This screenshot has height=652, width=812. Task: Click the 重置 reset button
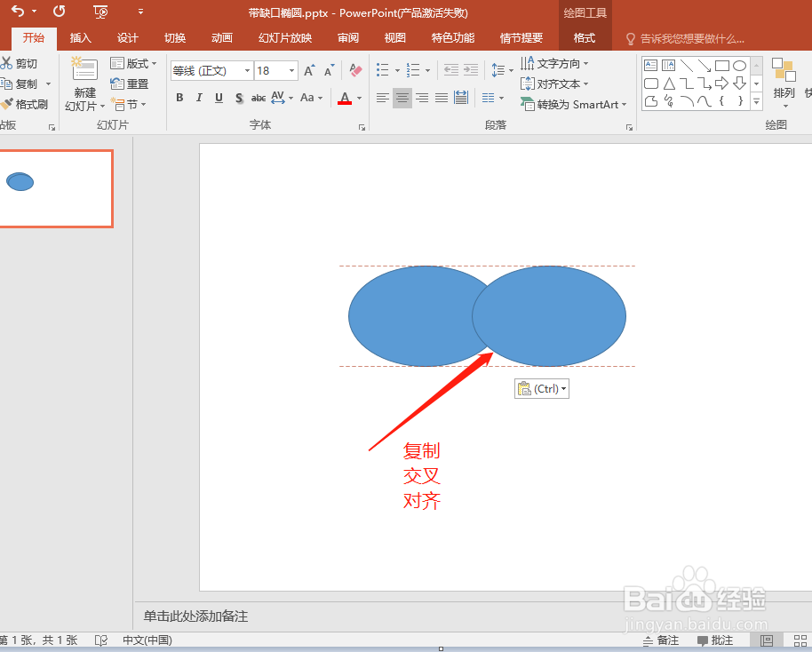click(x=130, y=83)
